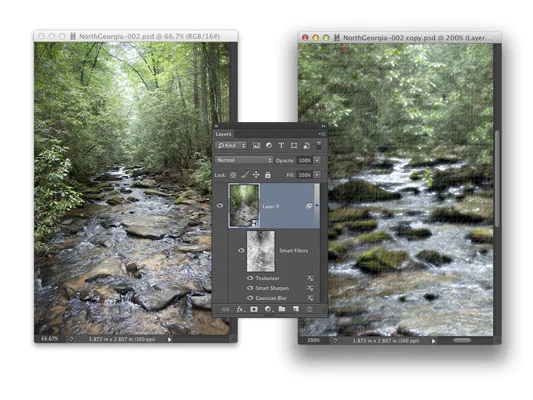Collapse the Layers panel with double arrows
The height and width of the screenshot is (400, 533).
[323, 126]
